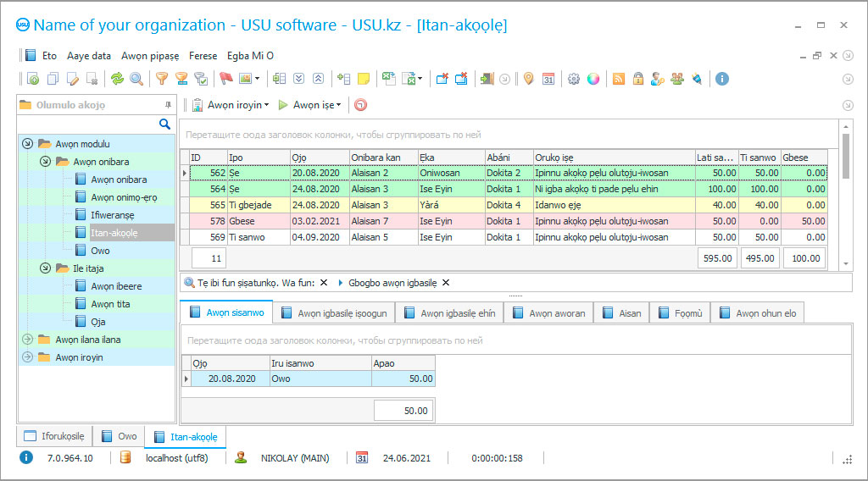The image size is (868, 481).
Task: Toggle pin on Olumulo akojọ panel
Action: point(168,105)
